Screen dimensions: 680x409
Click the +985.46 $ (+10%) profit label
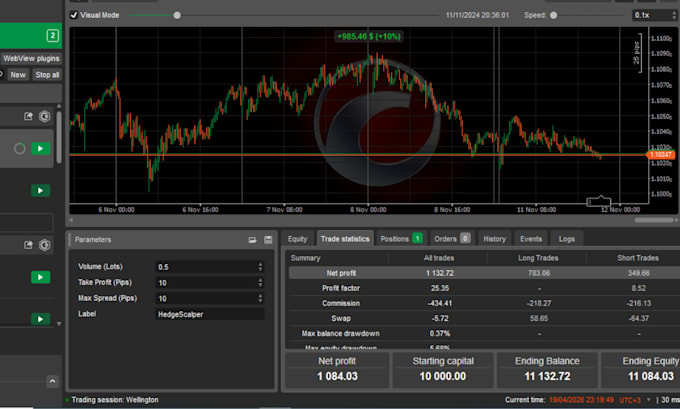369,36
